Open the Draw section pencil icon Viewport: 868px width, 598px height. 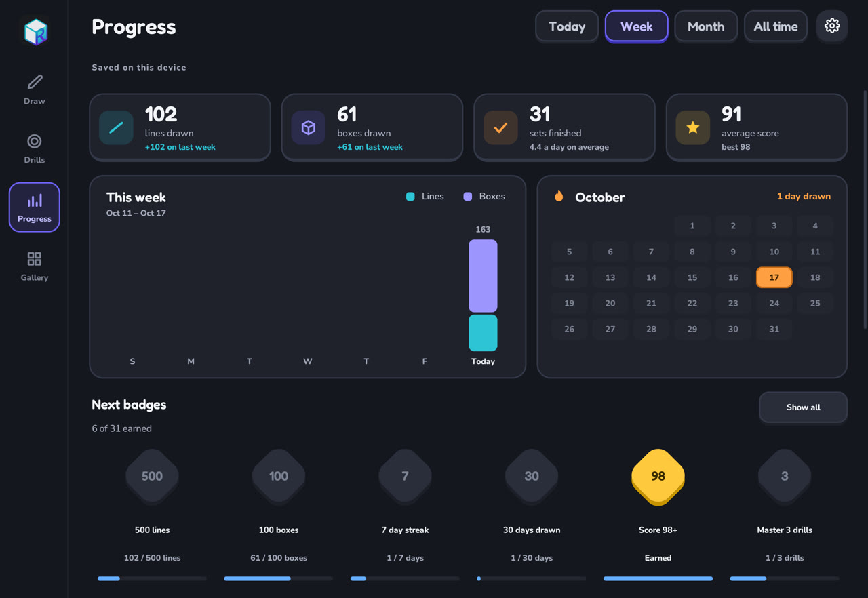tap(35, 82)
